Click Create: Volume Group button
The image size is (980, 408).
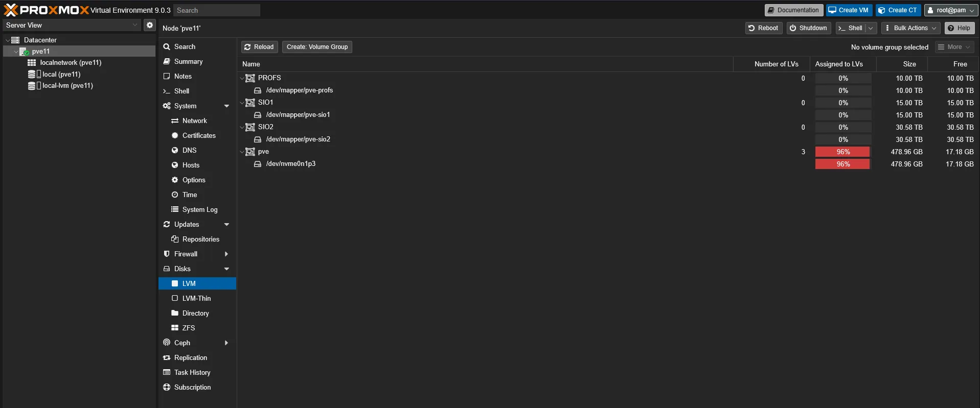[317, 47]
